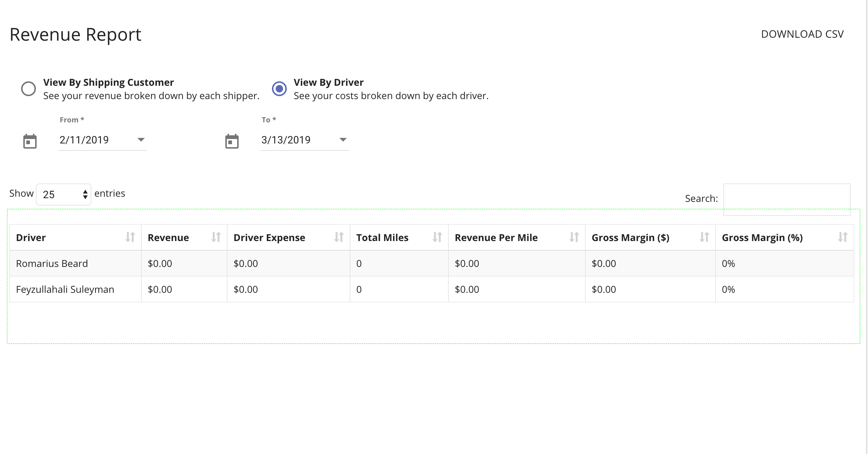The image size is (868, 454).
Task: Click the View By Shipping Customer label
Action: pos(108,82)
